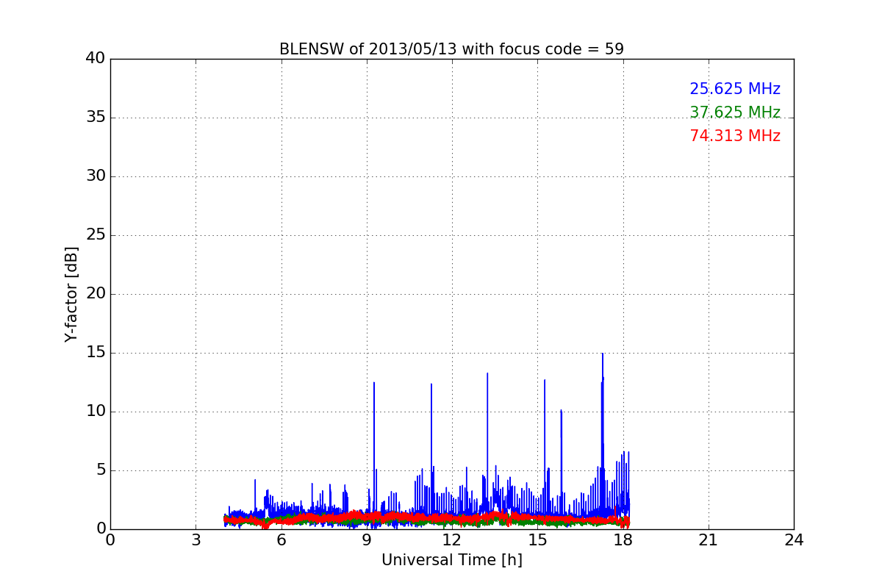Viewport: 882px width, 588px height.
Task: Click x-axis tick label '21'
Action: (709, 540)
